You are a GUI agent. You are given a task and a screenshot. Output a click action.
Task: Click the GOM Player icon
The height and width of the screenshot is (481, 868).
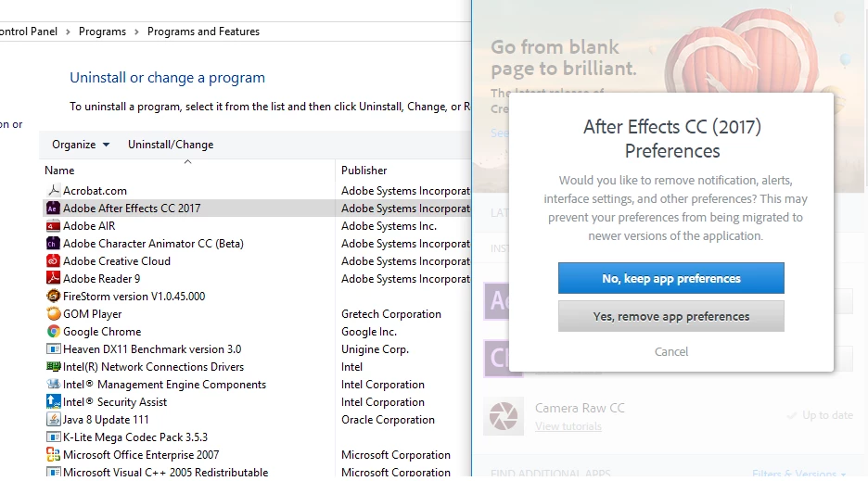pyautogui.click(x=53, y=314)
